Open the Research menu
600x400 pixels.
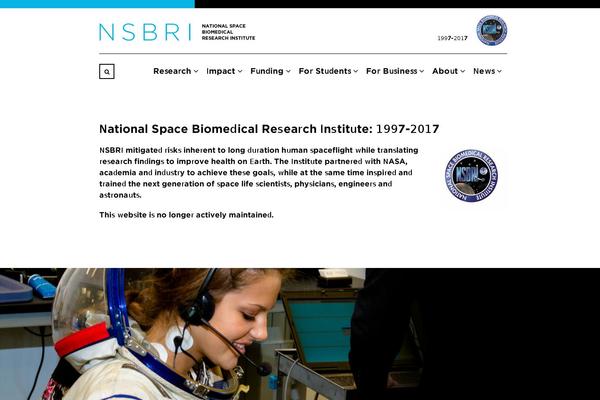tap(176, 71)
